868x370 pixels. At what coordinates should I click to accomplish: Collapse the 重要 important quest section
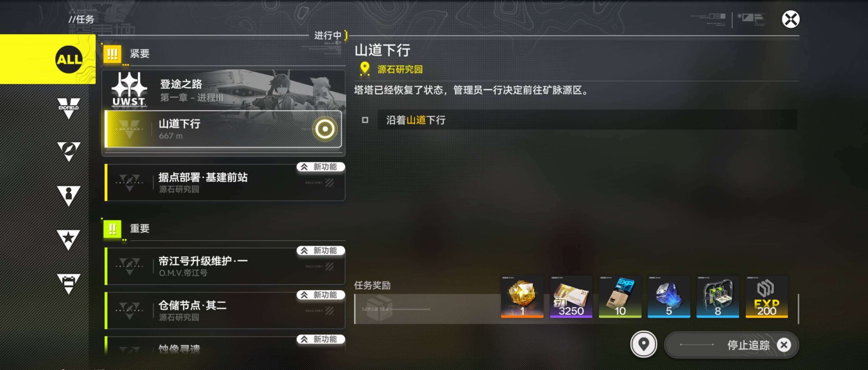[x=224, y=229]
